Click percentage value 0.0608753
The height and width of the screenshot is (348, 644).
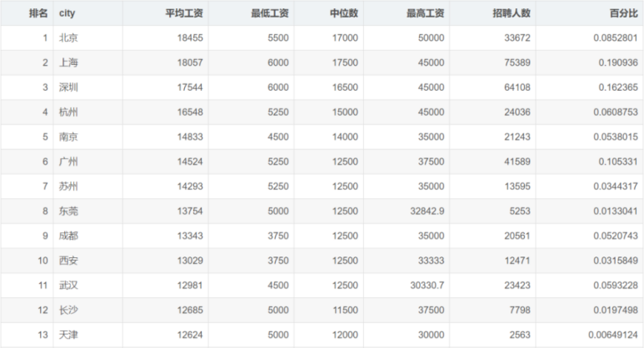(616, 112)
